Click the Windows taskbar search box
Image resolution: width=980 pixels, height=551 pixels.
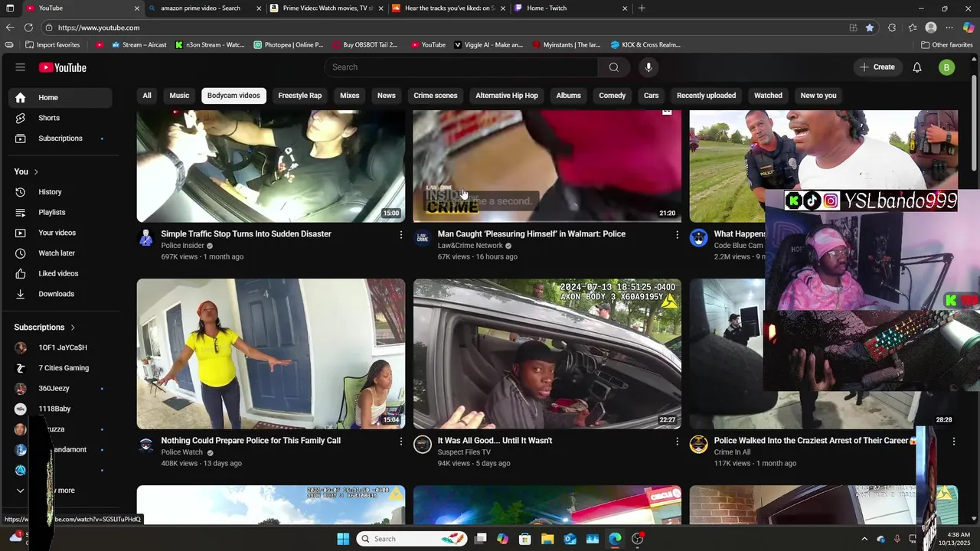[x=411, y=539]
